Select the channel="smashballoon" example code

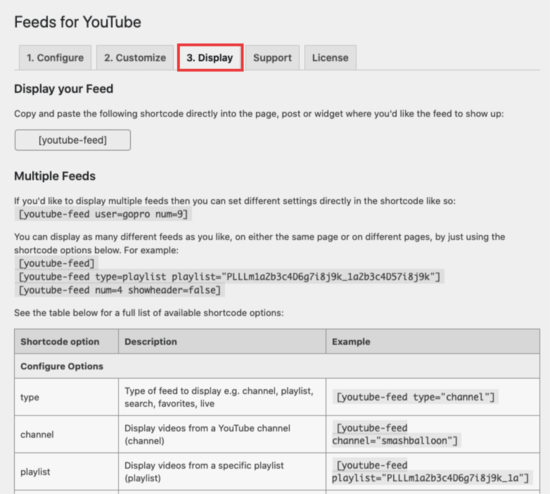(396, 434)
